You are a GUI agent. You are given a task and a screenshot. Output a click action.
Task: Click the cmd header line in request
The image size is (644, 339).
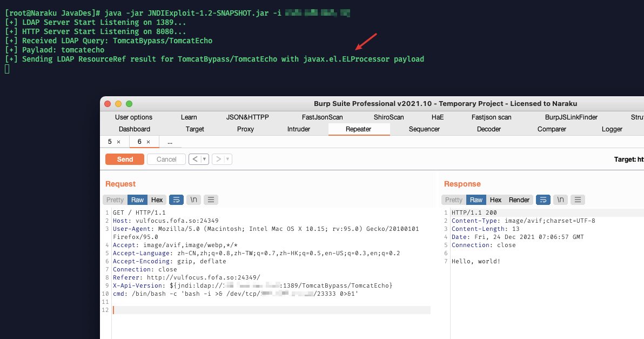coord(236,294)
